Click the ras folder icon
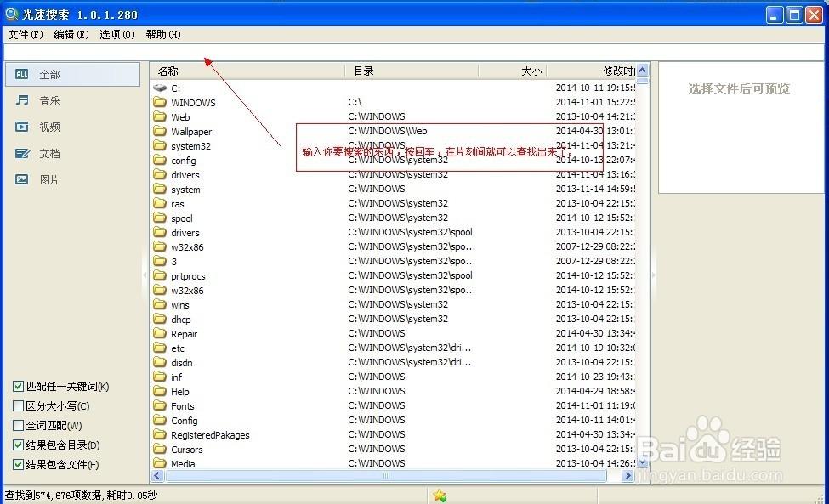The height and width of the screenshot is (504, 829). [x=160, y=203]
